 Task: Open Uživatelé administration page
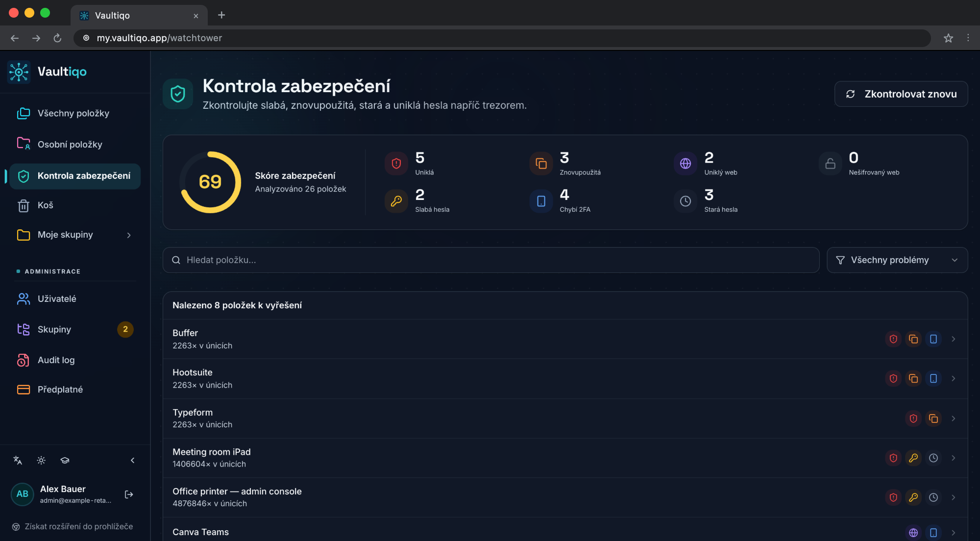tap(75, 299)
